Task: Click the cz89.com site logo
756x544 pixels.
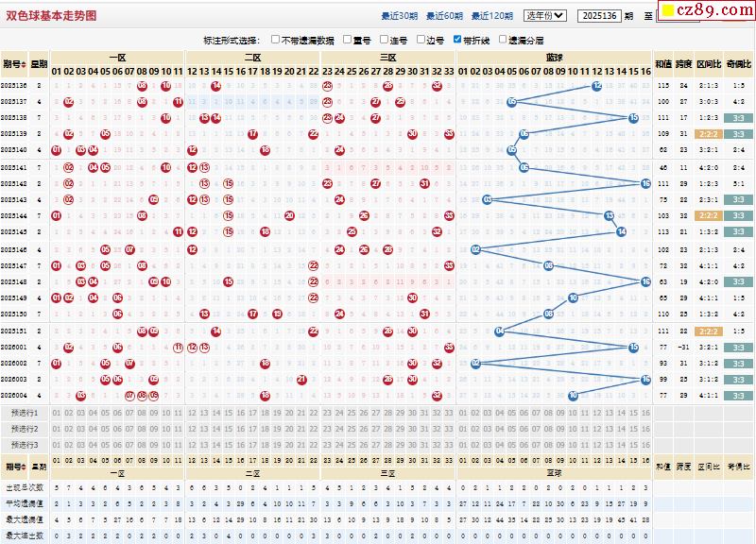Action: tap(706, 10)
